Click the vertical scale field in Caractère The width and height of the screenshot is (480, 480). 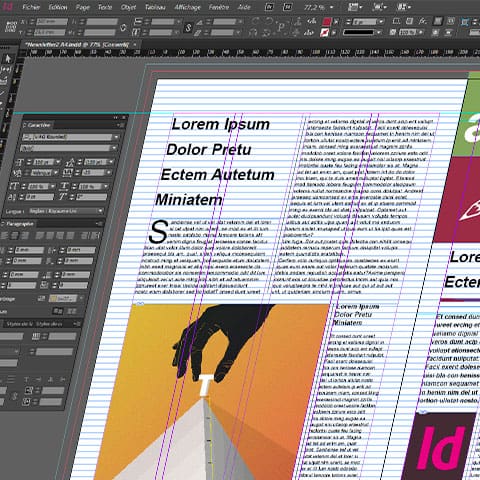coord(38,187)
